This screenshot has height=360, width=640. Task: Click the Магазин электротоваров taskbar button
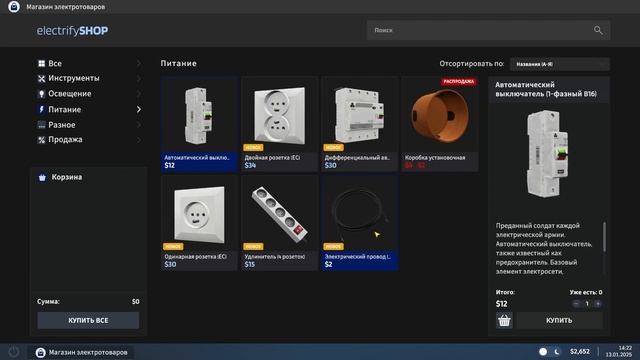point(82,352)
